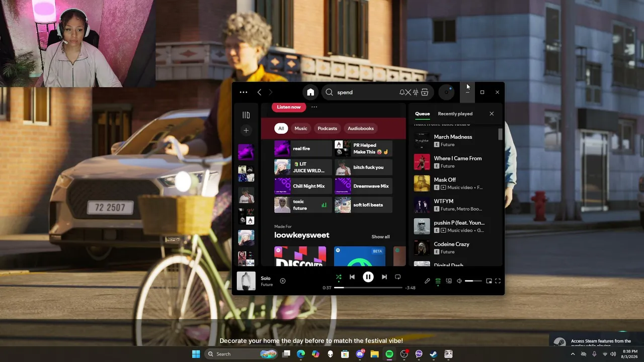Open the loowkeysweet profile heading
The height and width of the screenshot is (362, 644).
click(x=302, y=235)
